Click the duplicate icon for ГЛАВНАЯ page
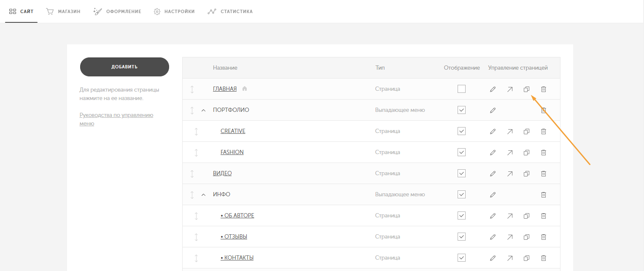The height and width of the screenshot is (271, 644). 526,89
